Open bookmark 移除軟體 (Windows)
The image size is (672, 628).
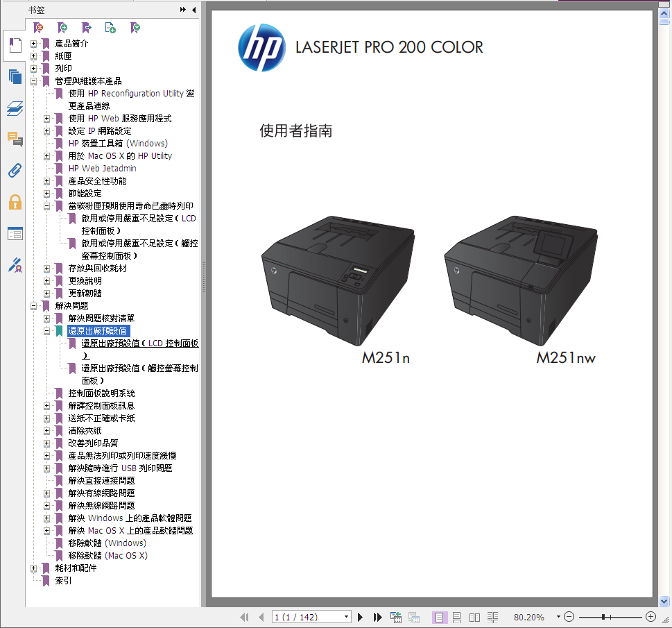[107, 543]
